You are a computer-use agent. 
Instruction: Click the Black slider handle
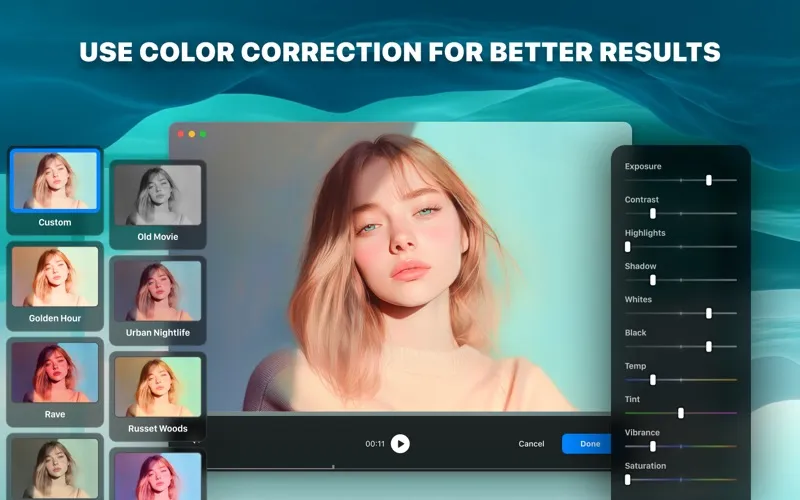coord(709,346)
